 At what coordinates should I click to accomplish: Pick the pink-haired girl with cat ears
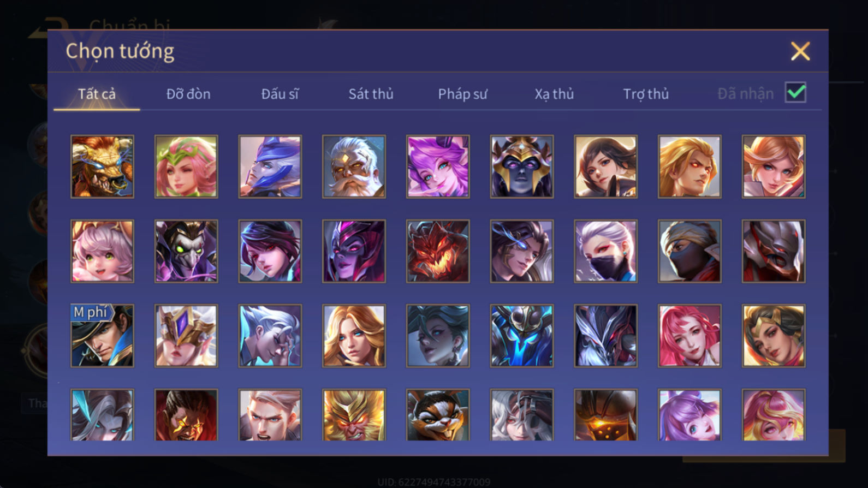tap(102, 251)
